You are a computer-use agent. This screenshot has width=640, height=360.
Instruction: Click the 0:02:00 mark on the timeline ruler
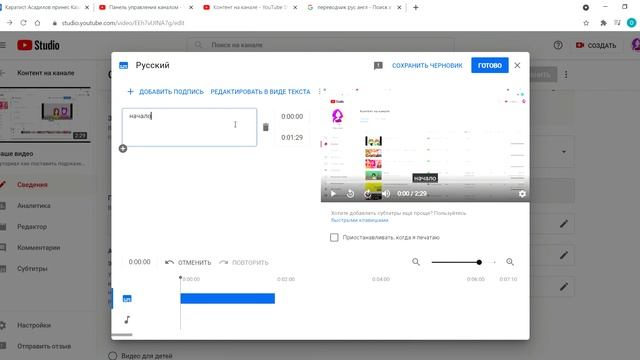(286, 279)
